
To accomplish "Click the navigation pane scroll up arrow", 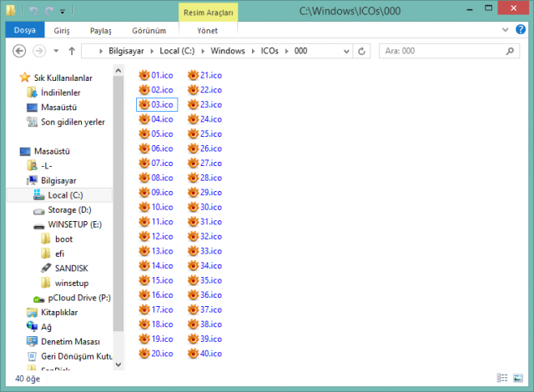I will tap(118, 71).
